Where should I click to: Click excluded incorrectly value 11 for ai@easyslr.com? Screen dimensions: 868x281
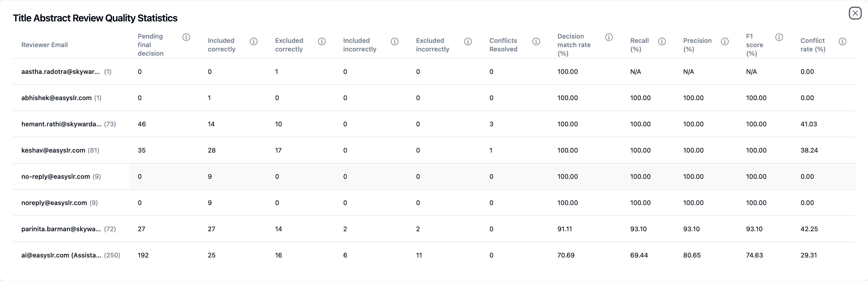tap(419, 255)
